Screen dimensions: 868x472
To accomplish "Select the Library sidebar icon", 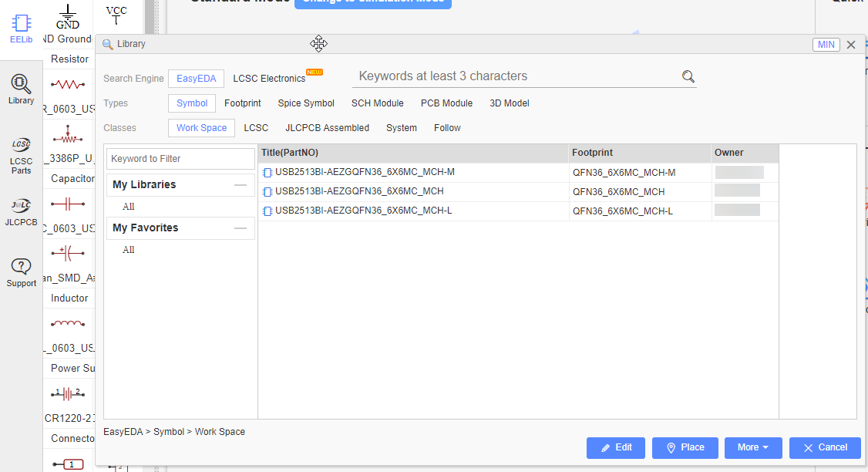I will point(21,85).
